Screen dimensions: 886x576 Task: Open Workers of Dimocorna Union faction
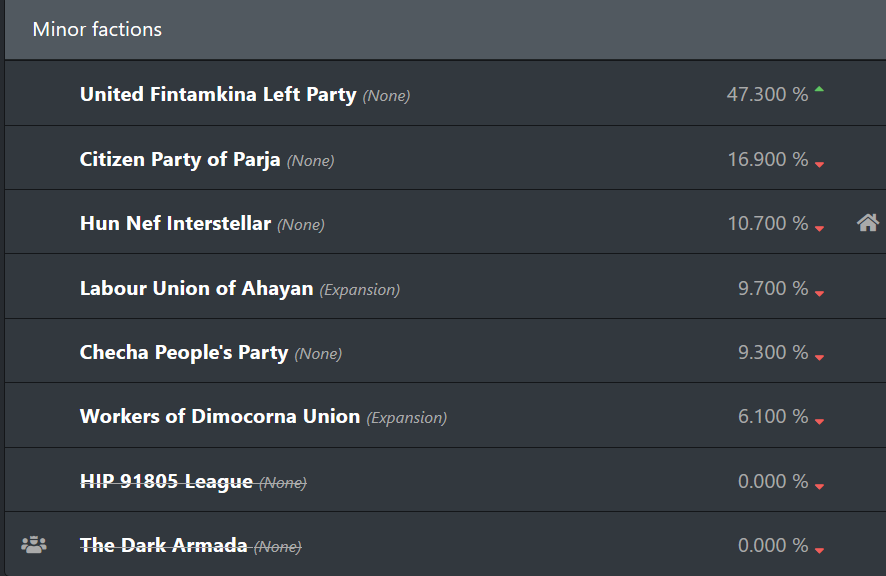[220, 416]
